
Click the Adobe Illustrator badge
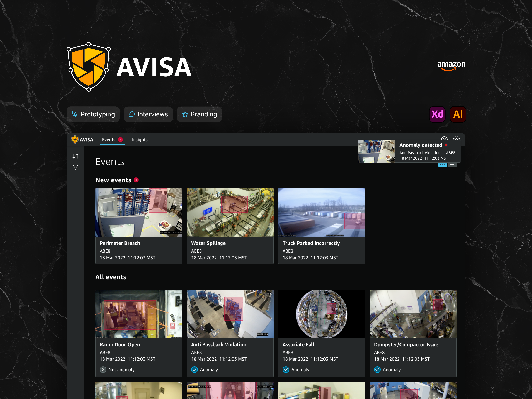point(458,114)
